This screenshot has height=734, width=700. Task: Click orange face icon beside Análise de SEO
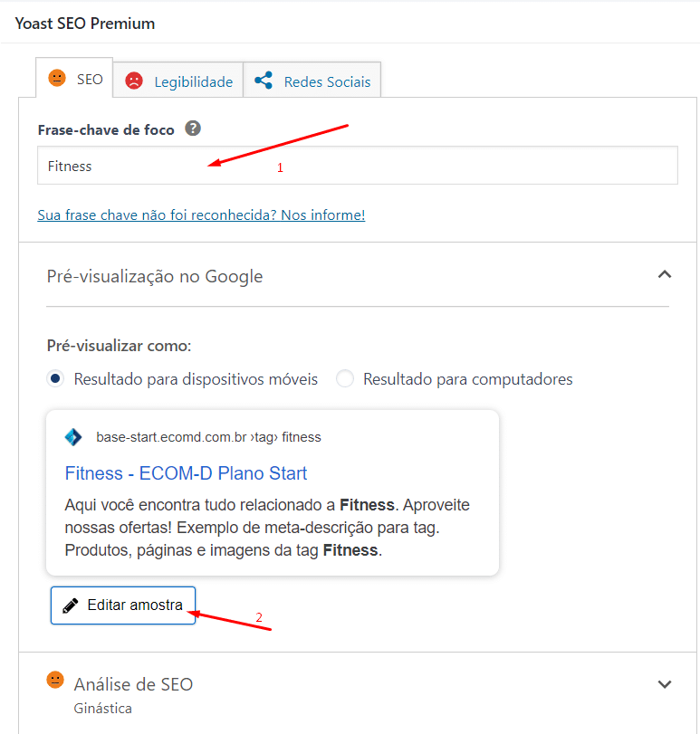pyautogui.click(x=55, y=680)
